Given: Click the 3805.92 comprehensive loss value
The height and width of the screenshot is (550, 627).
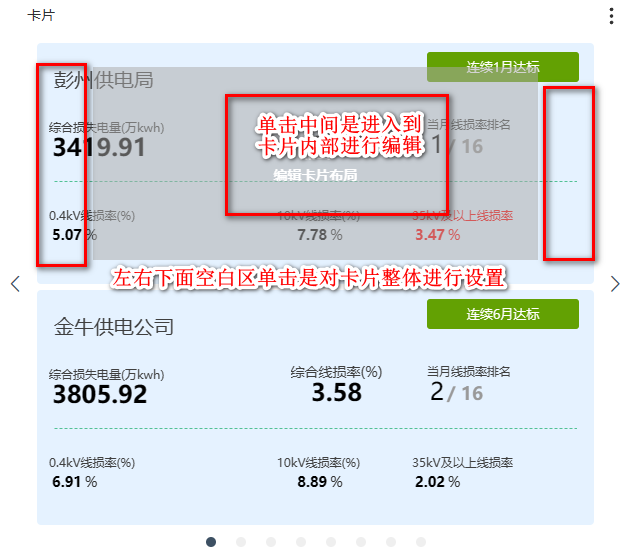Looking at the screenshot, I should pos(99,395).
